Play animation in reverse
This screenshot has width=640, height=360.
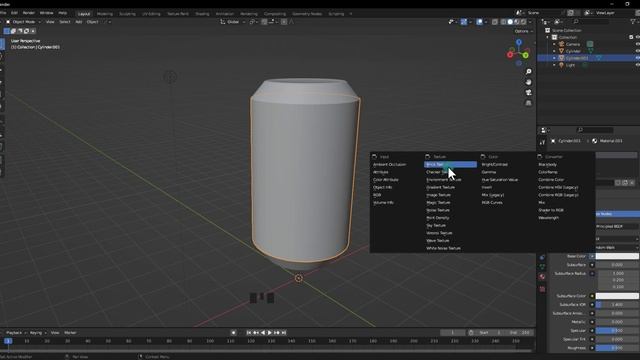(263, 333)
